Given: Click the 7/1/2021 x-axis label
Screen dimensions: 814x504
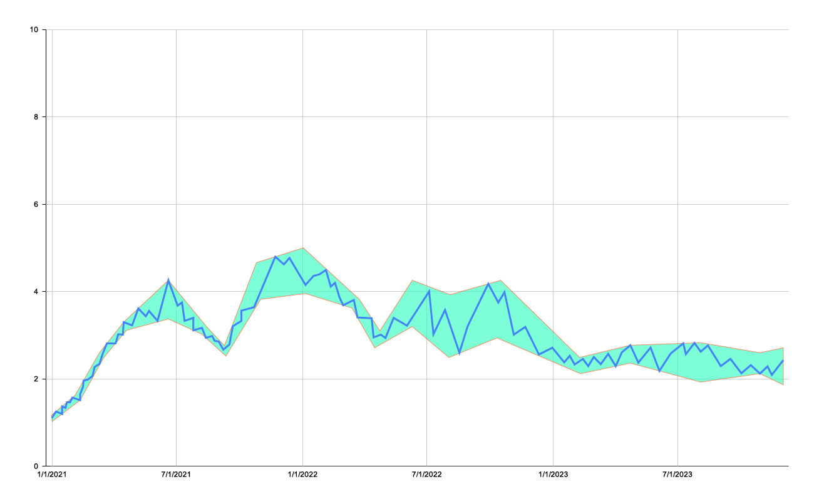Looking at the screenshot, I should [176, 475].
